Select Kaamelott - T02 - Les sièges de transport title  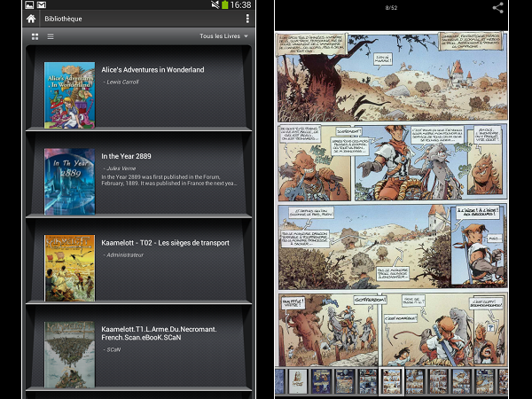click(x=165, y=243)
